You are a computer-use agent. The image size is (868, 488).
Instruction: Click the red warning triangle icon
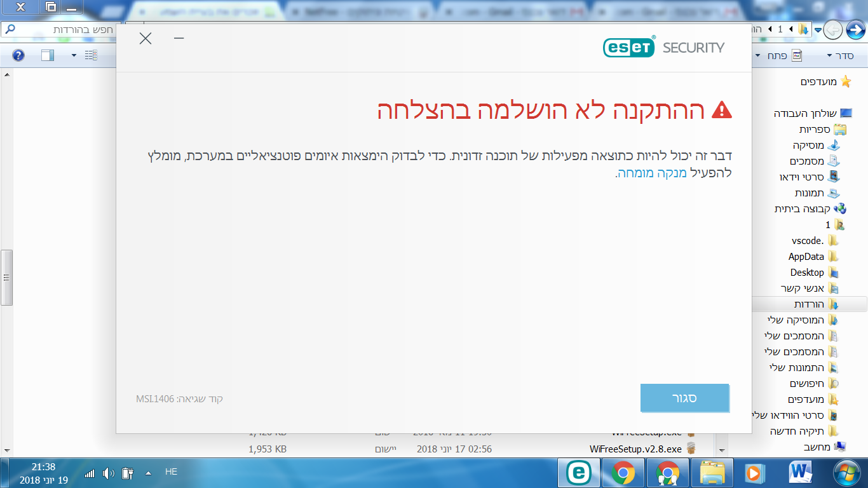tap(722, 111)
